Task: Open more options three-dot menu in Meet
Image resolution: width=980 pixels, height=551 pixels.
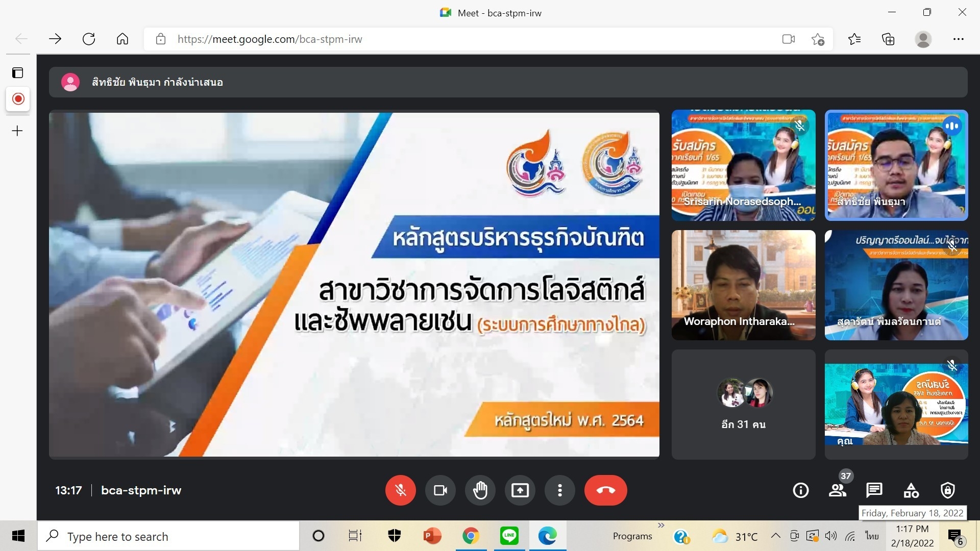Action: click(560, 490)
